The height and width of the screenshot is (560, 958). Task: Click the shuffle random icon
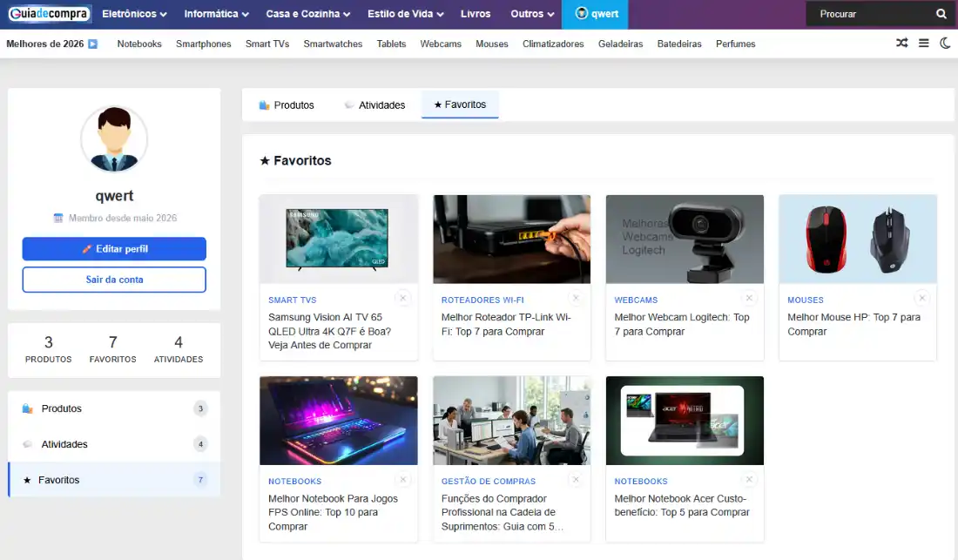pyautogui.click(x=901, y=43)
